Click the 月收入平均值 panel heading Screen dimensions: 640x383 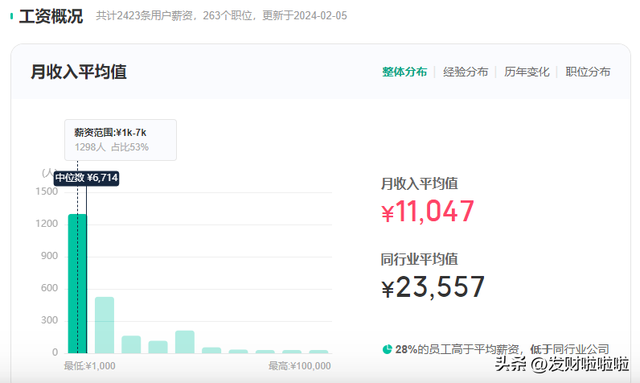pos(78,72)
